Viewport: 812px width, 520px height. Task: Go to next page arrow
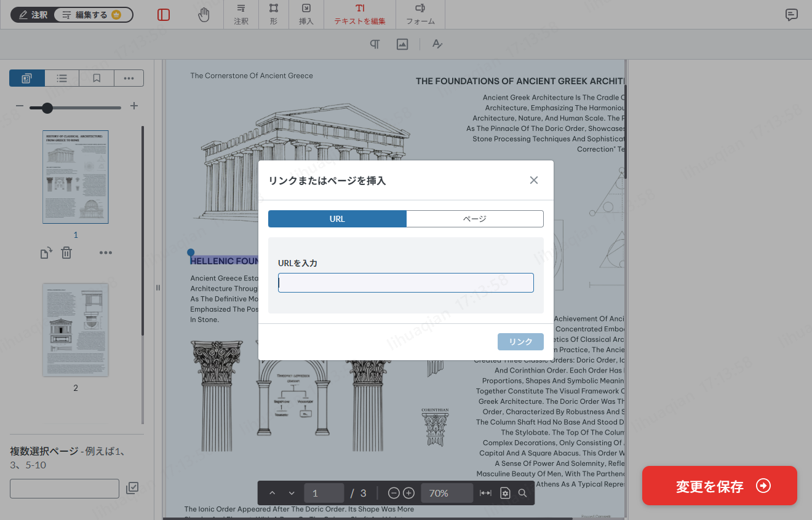point(292,493)
